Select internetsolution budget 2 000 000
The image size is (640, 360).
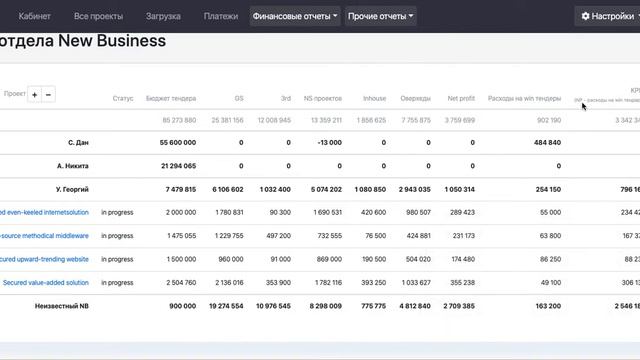click(181, 212)
